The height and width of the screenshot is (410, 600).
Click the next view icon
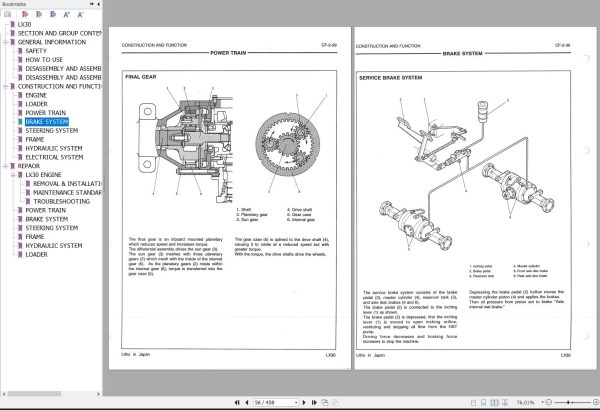pos(335,402)
